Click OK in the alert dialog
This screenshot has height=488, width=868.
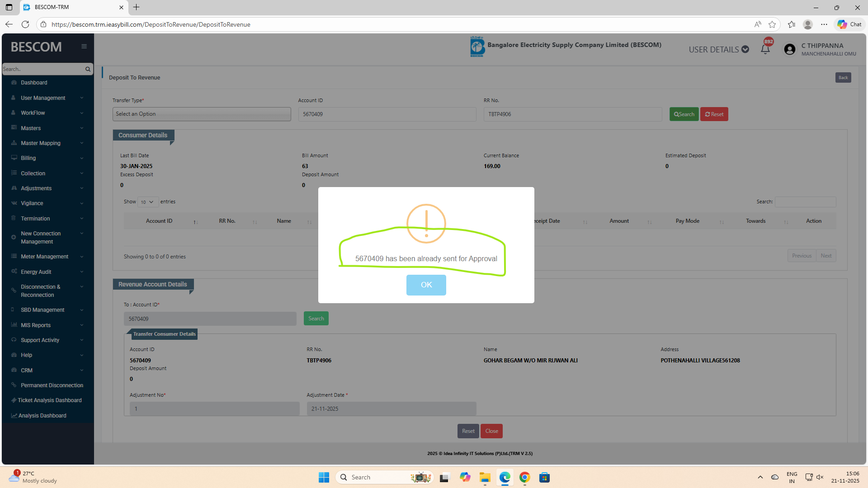(x=426, y=285)
